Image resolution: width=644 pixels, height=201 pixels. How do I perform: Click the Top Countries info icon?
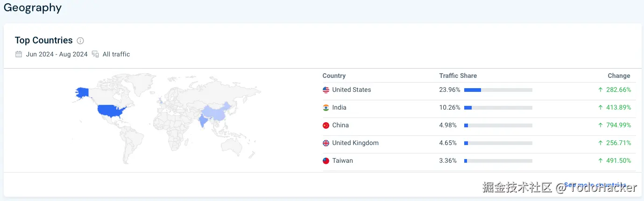point(80,41)
